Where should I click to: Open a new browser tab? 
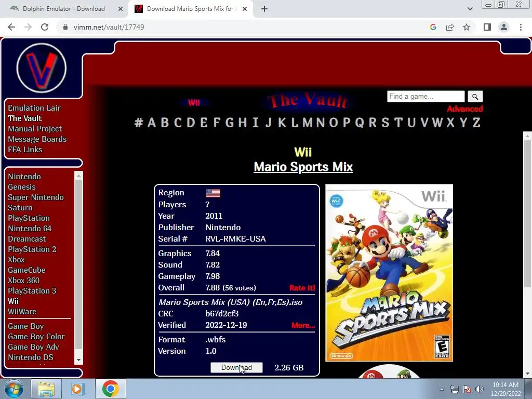pos(264,9)
